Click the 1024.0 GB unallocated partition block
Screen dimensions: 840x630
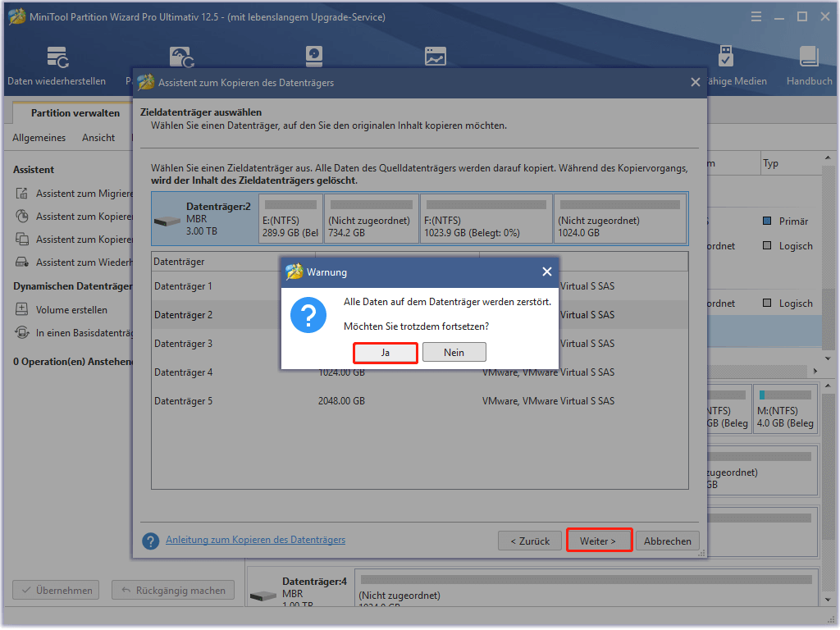(620, 219)
